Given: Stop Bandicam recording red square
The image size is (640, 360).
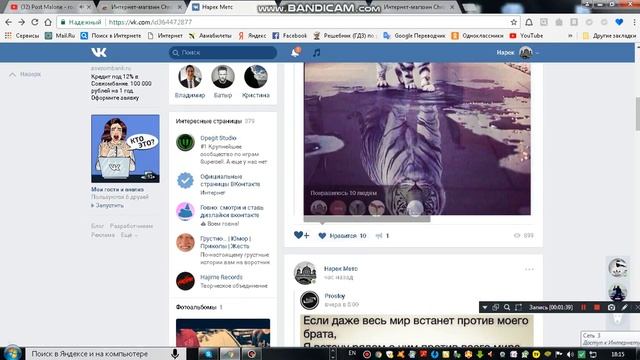Looking at the screenshot, I should 597,307.
